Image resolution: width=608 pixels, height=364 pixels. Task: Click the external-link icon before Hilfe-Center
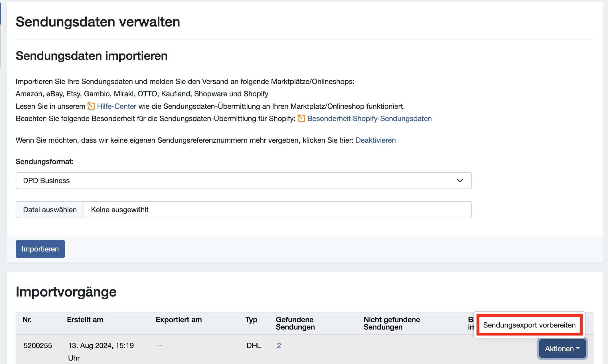pyautogui.click(x=91, y=106)
